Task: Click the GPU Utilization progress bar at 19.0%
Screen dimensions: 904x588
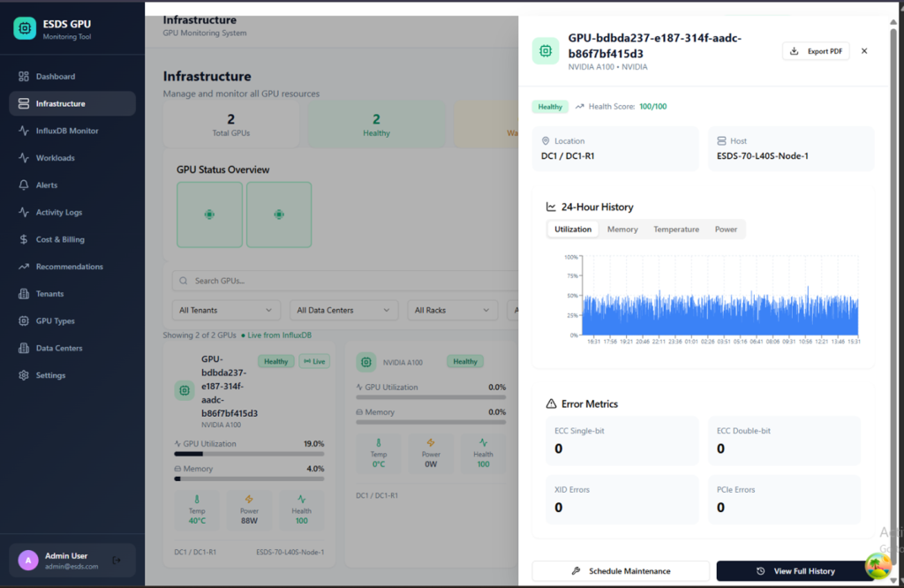Action: pos(249,454)
